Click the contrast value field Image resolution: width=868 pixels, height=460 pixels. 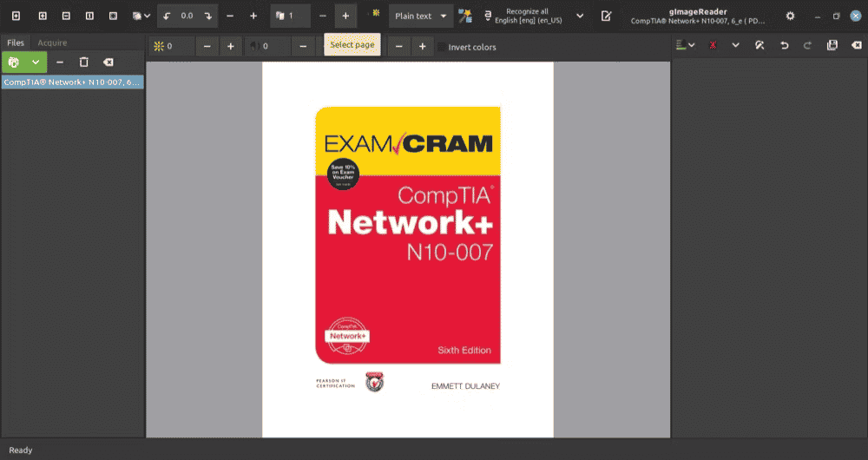pyautogui.click(x=269, y=47)
